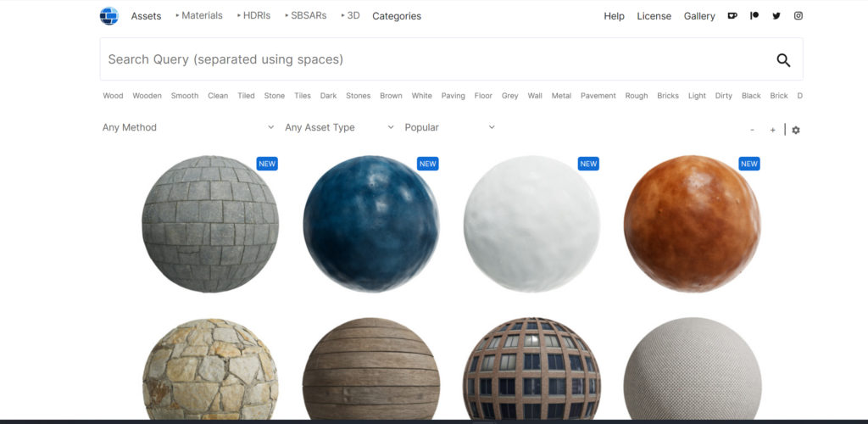
Task: Select the Grey tag
Action: point(509,96)
